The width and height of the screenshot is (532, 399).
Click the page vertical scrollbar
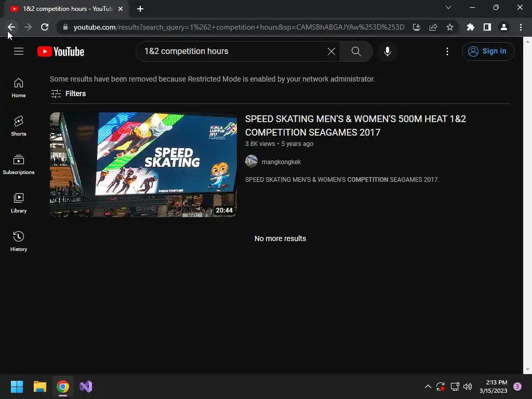pyautogui.click(x=527, y=206)
